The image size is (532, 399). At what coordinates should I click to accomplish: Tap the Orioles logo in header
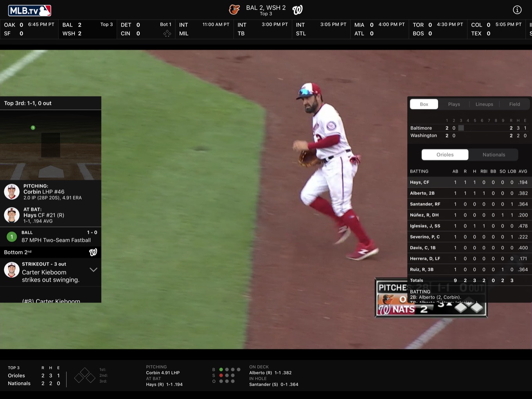pyautogui.click(x=234, y=10)
